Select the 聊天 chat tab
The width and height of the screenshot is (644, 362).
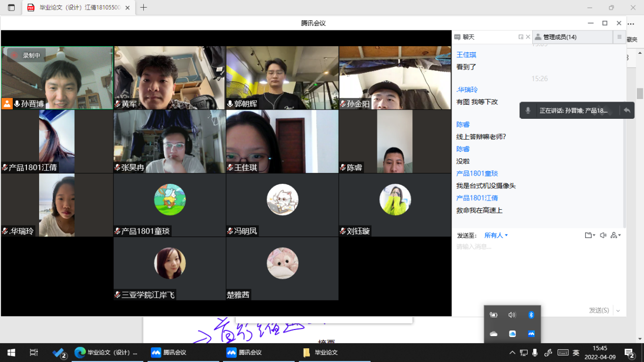click(468, 37)
